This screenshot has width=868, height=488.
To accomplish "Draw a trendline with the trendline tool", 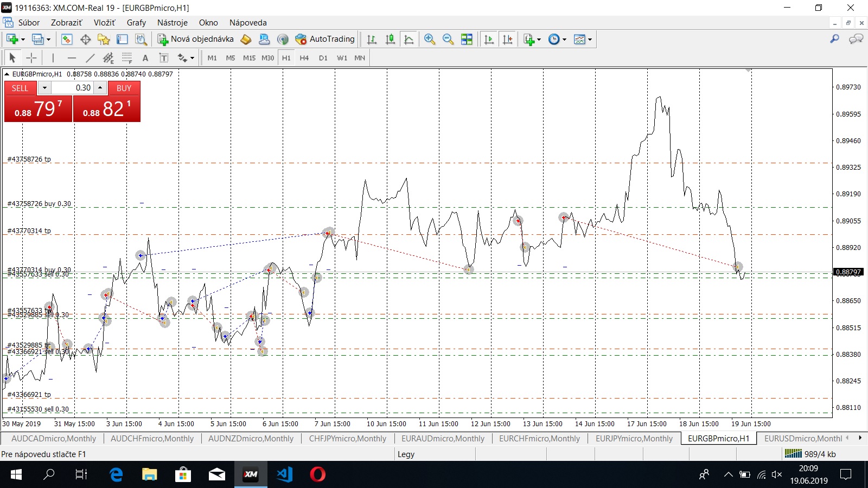I will click(x=90, y=58).
